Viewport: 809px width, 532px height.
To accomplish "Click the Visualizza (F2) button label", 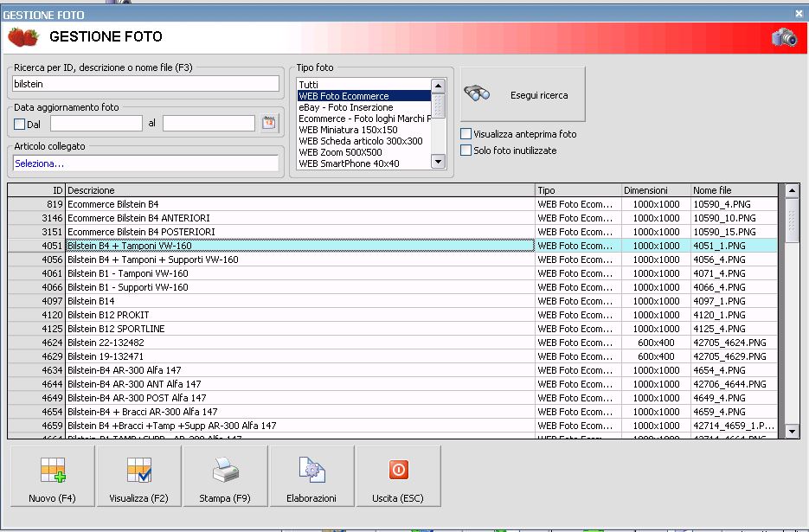I will [x=138, y=498].
